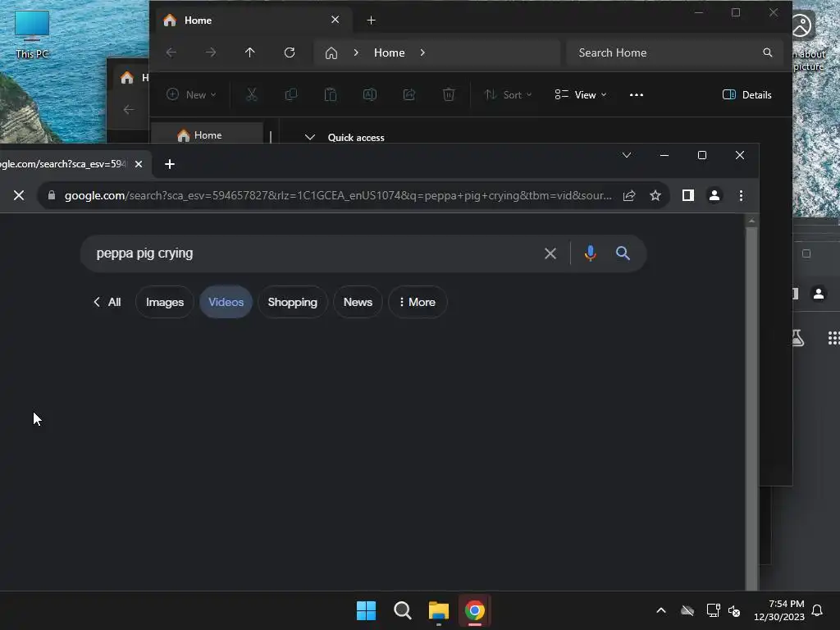Open a new Chrome tab
840x630 pixels.
[170, 164]
